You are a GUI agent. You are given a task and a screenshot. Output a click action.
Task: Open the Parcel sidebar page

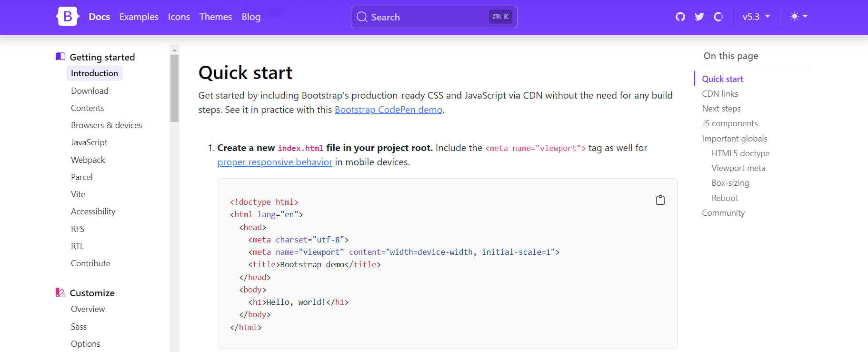tap(82, 177)
